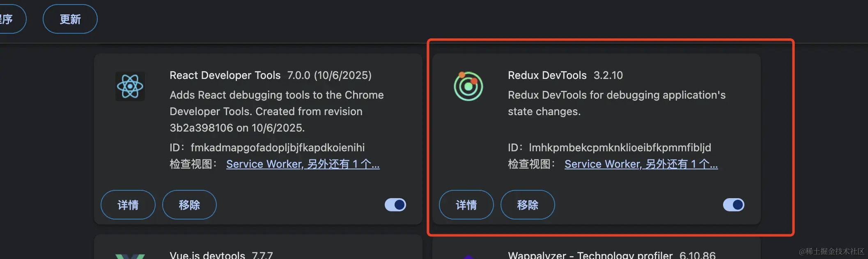Click the 'Redux DevTools for debugging' description
The width and height of the screenshot is (868, 259).
tap(617, 103)
